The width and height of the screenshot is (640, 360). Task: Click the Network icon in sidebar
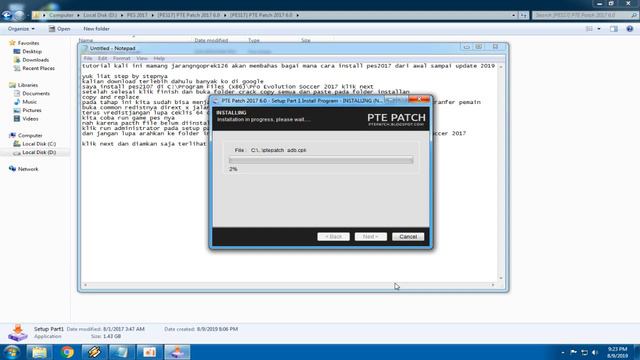(x=12, y=169)
